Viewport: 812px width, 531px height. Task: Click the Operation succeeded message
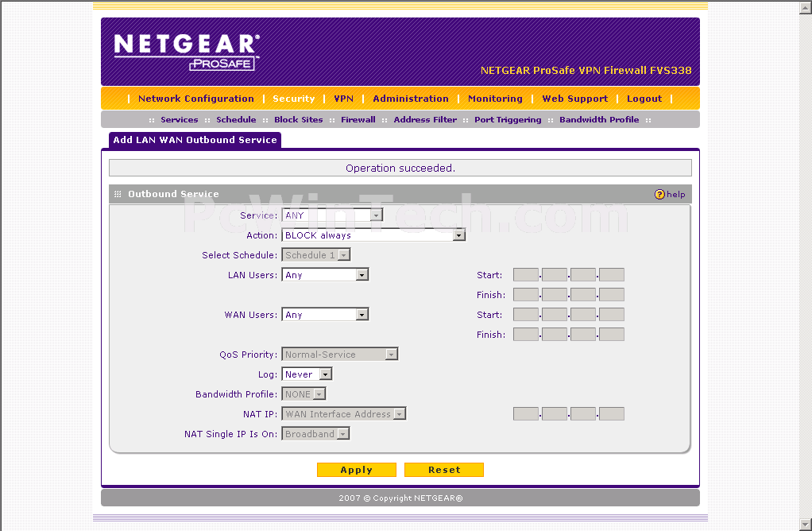[400, 169]
